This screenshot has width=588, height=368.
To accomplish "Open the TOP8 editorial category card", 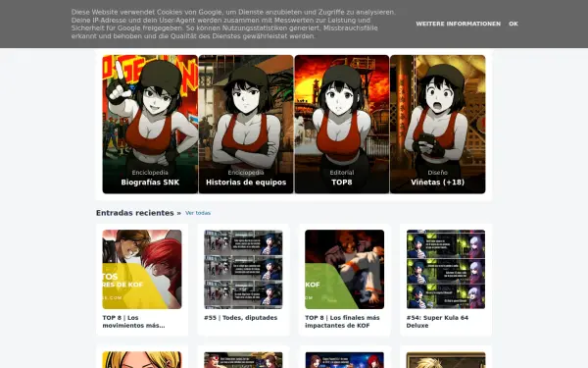I will pos(342,125).
